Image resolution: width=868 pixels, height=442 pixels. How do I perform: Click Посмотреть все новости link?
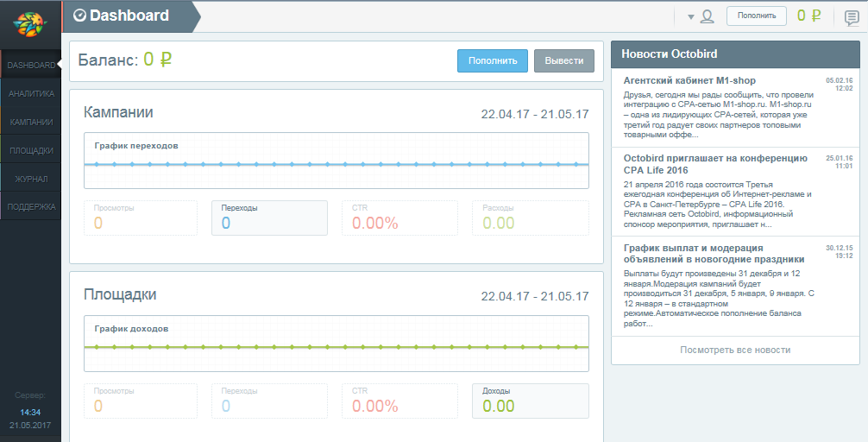[735, 350]
